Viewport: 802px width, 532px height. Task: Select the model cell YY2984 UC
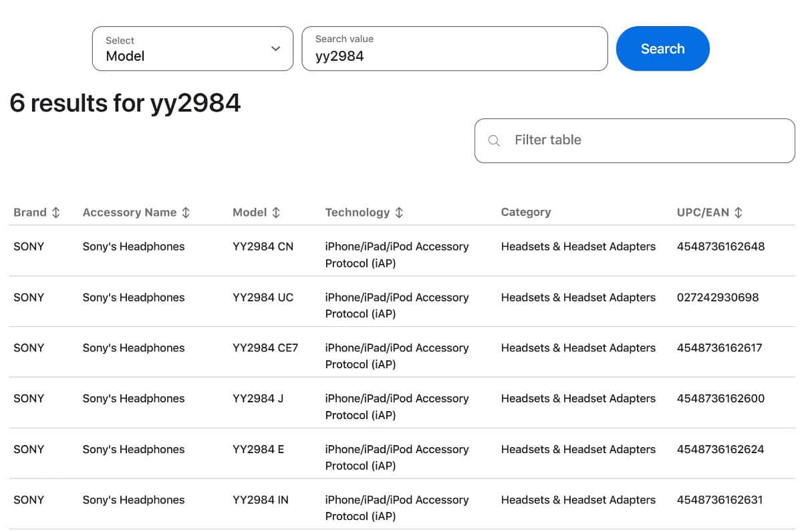263,297
